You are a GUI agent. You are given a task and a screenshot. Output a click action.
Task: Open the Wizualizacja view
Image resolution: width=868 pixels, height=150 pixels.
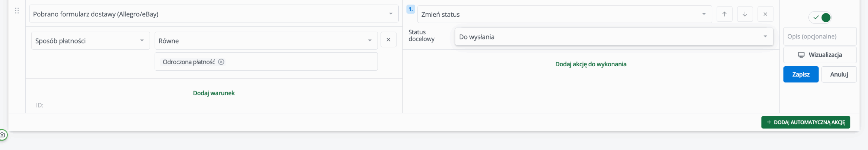820,55
